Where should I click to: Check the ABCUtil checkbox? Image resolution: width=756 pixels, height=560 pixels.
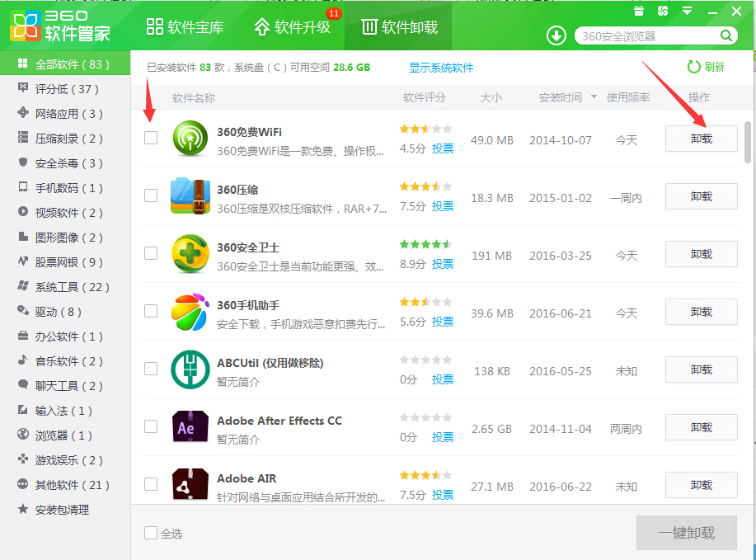151,369
